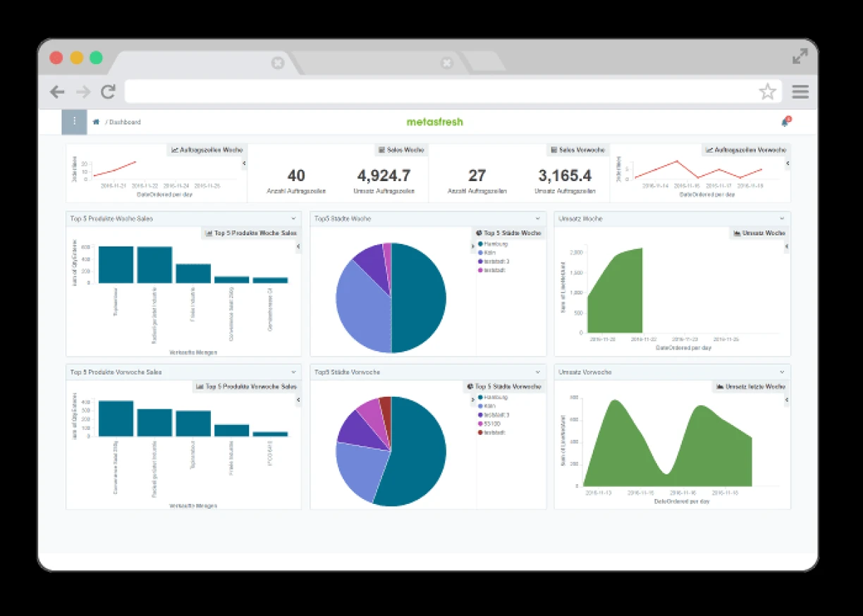Expand the Top 5 Produkte Vorwoche Sales chevron
The height and width of the screenshot is (616, 863).
(294, 372)
